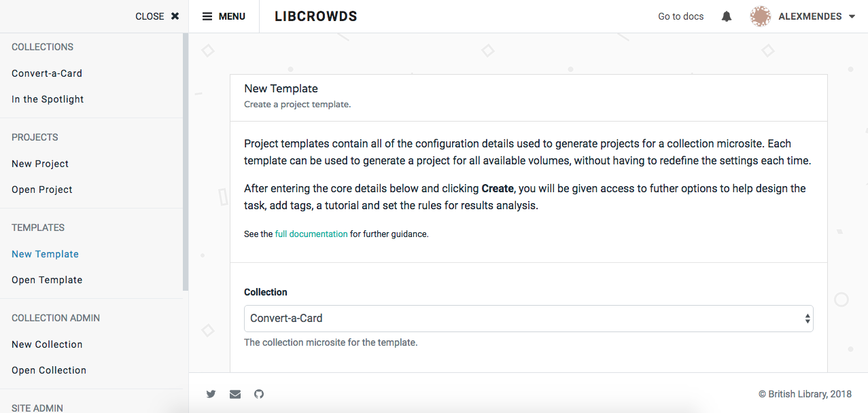Viewport: 868px width, 413px height.
Task: Click the ALEXMENDES avatar image
Action: pos(760,16)
